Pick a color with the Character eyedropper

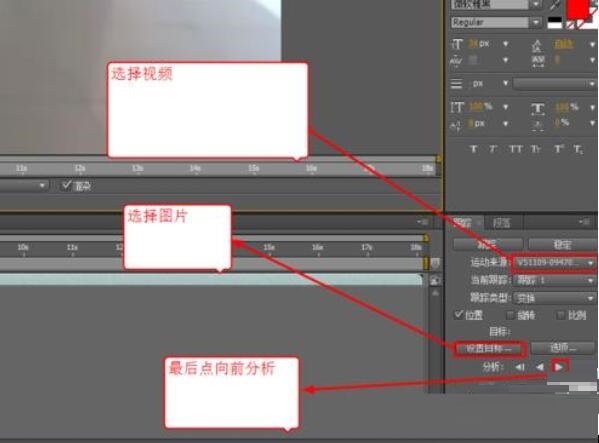click(x=554, y=5)
